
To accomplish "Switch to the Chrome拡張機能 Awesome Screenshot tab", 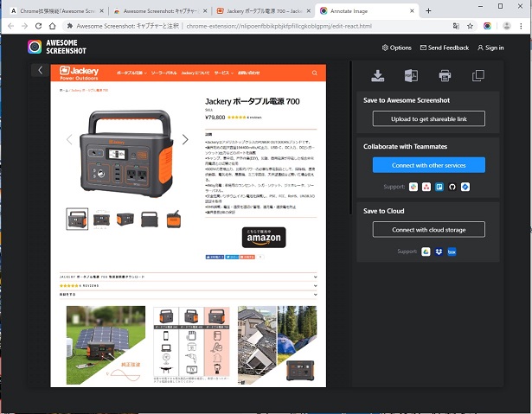I will pos(57,11).
